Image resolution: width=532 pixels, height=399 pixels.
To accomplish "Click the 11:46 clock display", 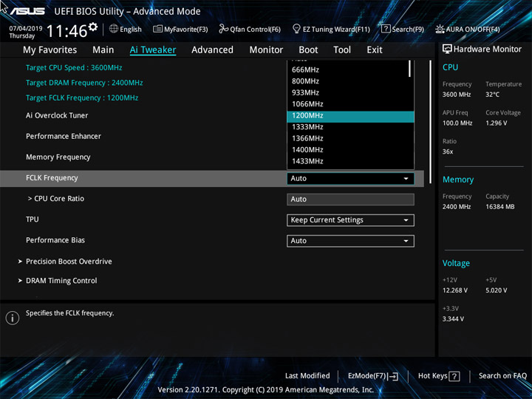I will click(x=66, y=31).
